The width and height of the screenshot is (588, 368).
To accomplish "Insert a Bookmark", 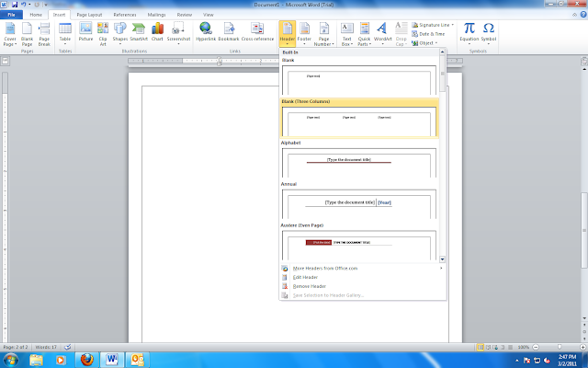I will coord(229,34).
